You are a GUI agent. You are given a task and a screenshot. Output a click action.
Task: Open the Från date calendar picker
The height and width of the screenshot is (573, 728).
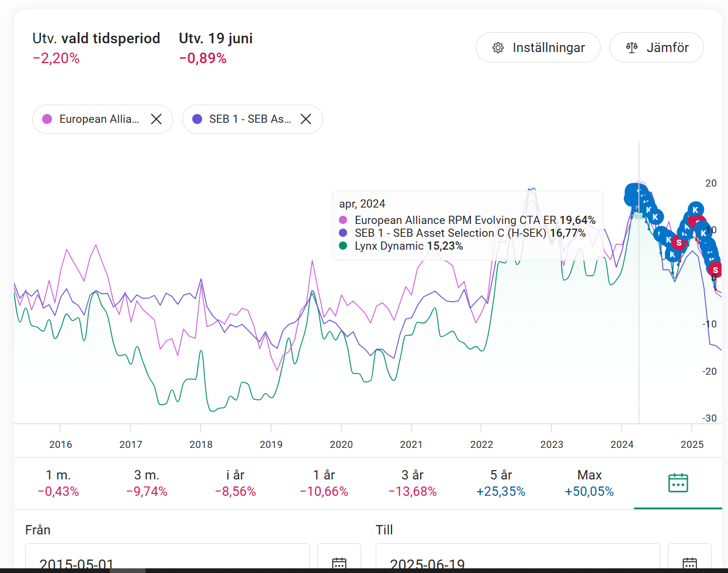coord(339,562)
